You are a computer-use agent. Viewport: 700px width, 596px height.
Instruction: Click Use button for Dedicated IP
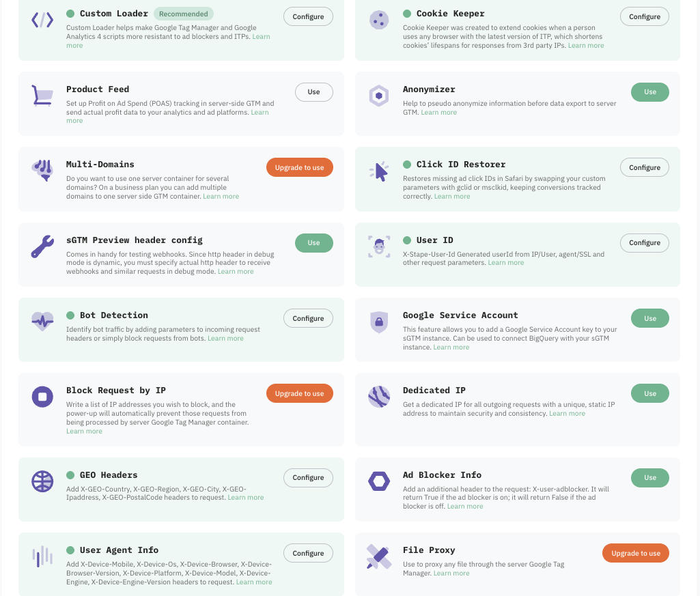[649, 393]
